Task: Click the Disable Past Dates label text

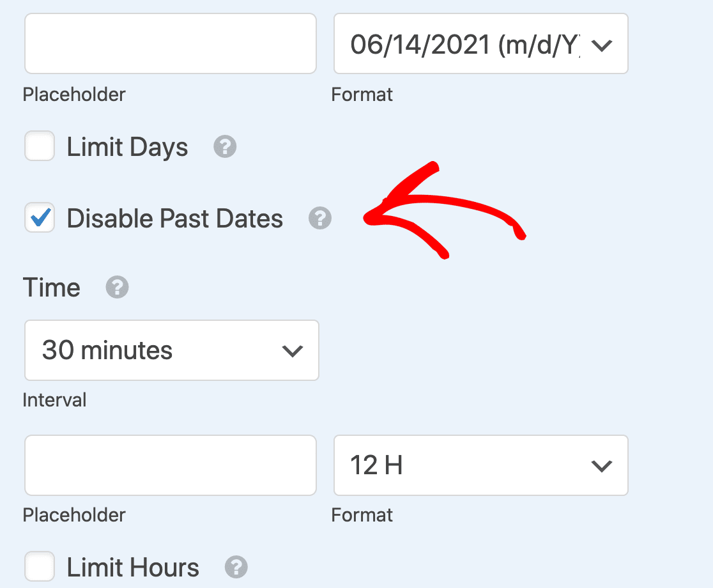Action: [174, 218]
